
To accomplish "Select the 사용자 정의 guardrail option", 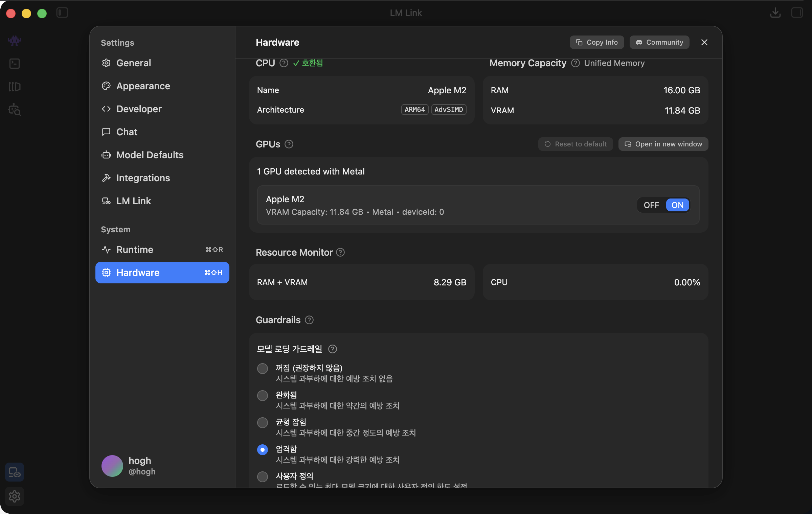I will point(263,476).
